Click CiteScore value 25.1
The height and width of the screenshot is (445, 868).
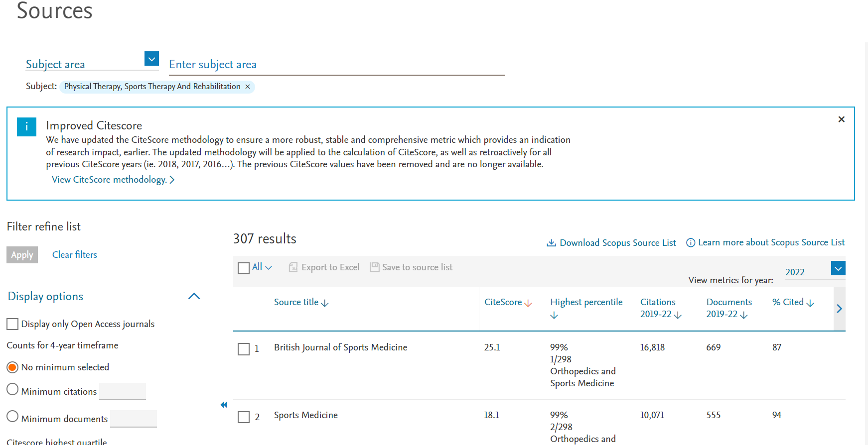[x=492, y=347]
